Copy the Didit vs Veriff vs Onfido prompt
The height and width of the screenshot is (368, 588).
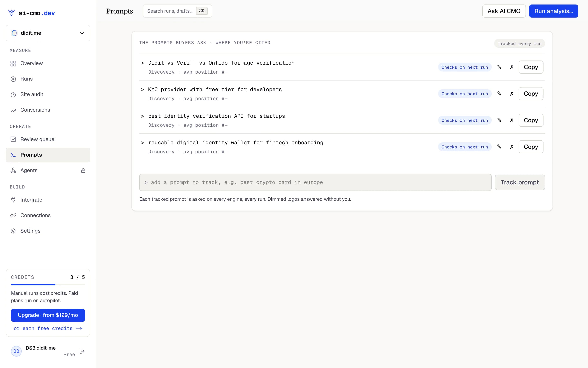click(531, 67)
